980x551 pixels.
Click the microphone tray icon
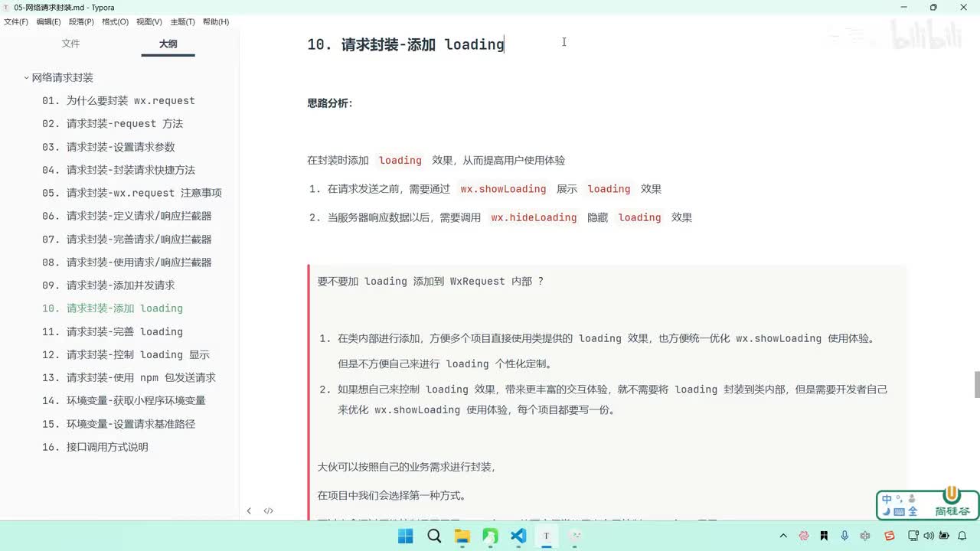click(x=844, y=536)
